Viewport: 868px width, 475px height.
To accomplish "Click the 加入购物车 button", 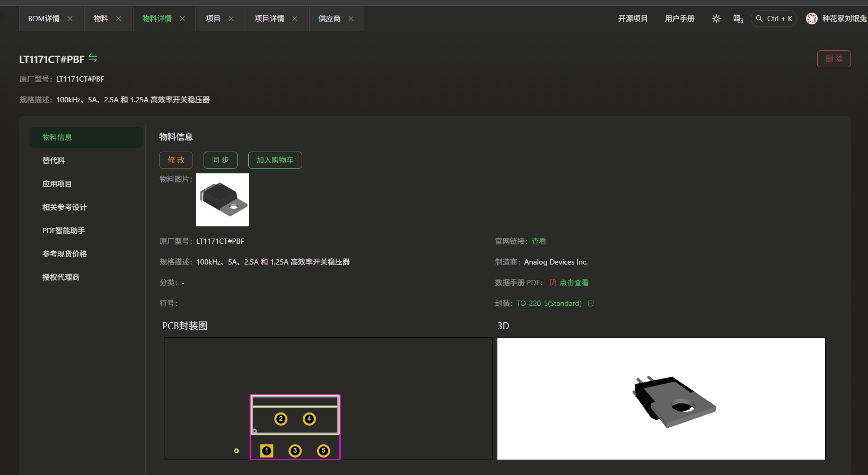I will 275,160.
